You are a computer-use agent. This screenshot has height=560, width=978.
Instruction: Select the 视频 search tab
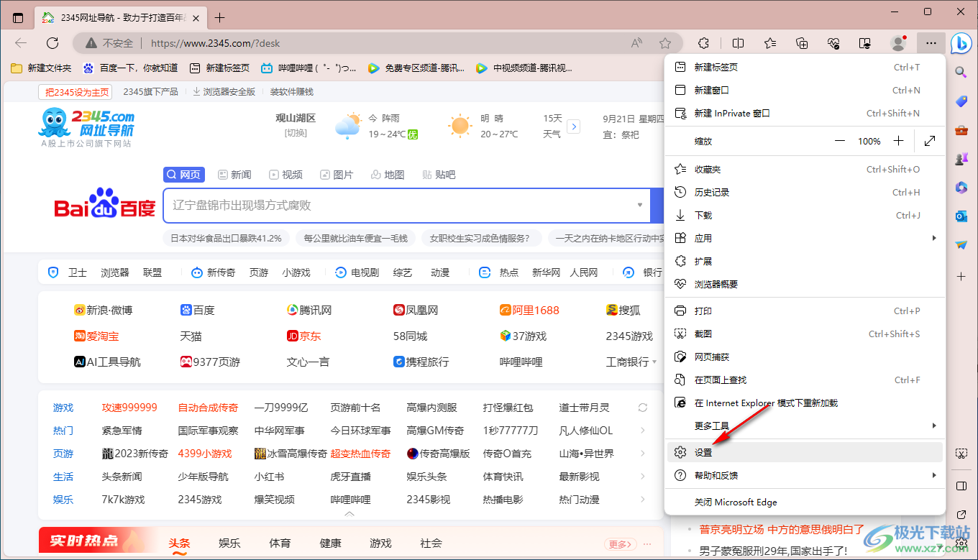click(285, 175)
